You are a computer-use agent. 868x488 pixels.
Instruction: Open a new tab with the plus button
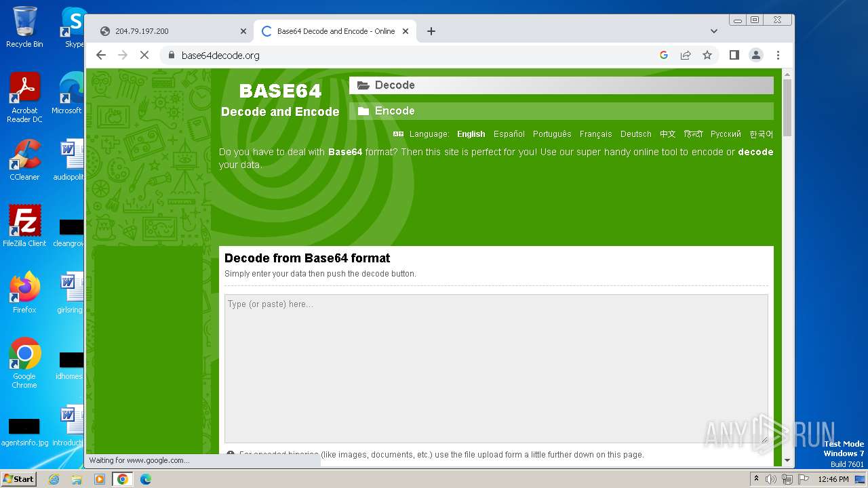coord(431,31)
